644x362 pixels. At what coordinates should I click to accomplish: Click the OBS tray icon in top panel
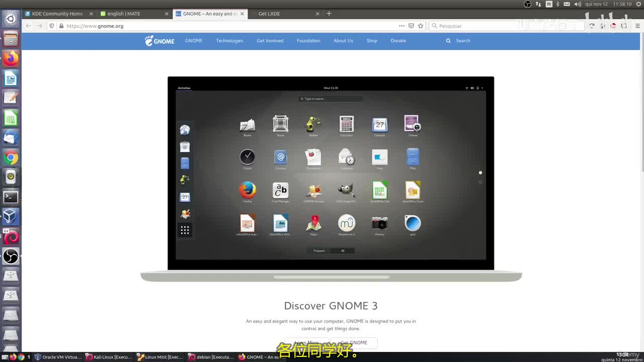[x=527, y=4]
